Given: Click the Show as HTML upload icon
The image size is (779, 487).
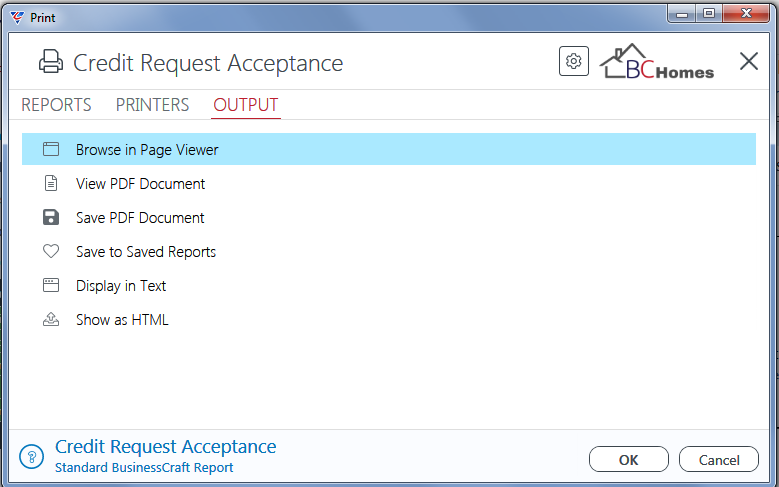Looking at the screenshot, I should tap(51, 319).
